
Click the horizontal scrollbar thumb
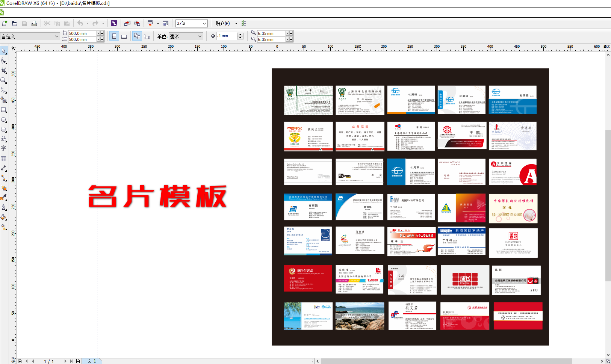pos(446,361)
